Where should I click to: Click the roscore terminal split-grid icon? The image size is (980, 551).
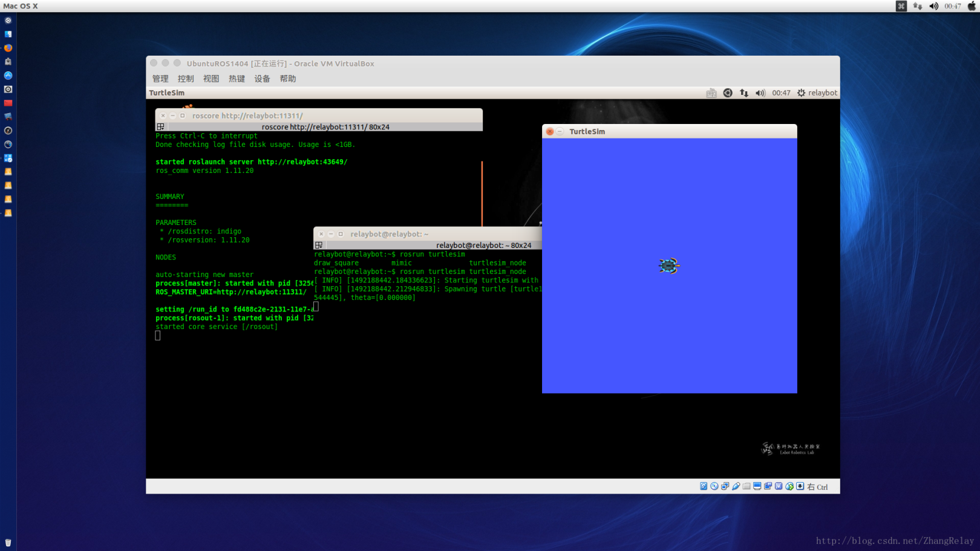tap(160, 127)
